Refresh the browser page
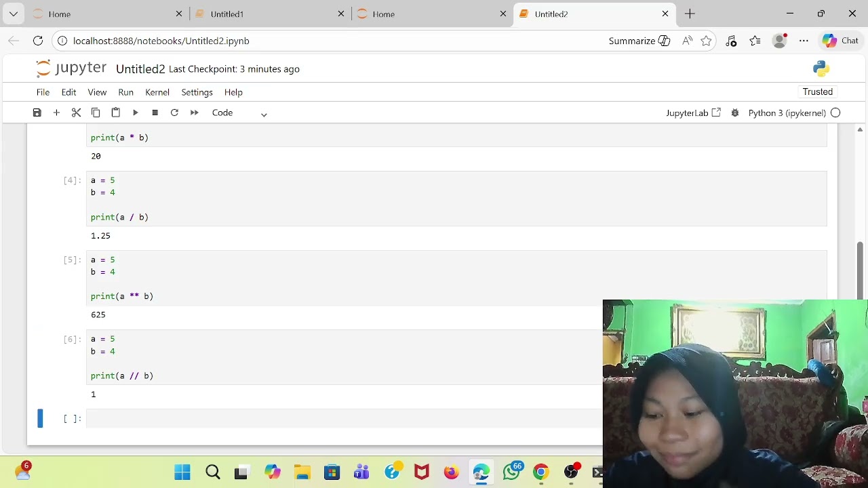This screenshot has height=488, width=868. [38, 41]
